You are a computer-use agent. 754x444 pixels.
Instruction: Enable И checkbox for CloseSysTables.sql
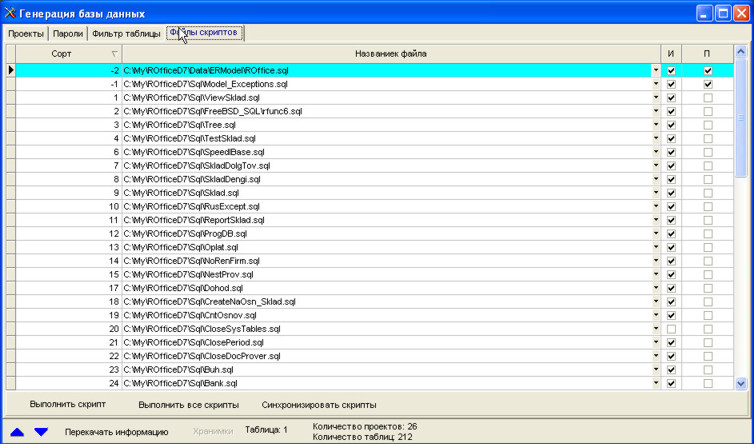coord(671,328)
